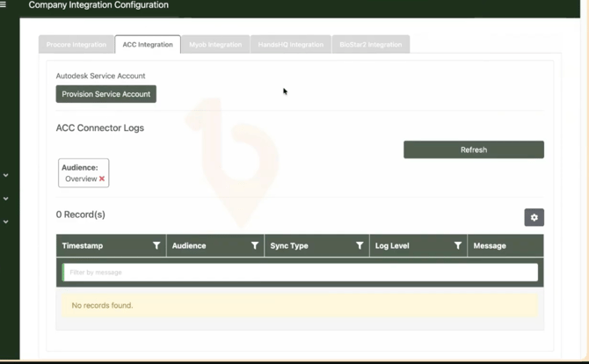
Task: Sort by Sync Type column header
Action: 289,245
